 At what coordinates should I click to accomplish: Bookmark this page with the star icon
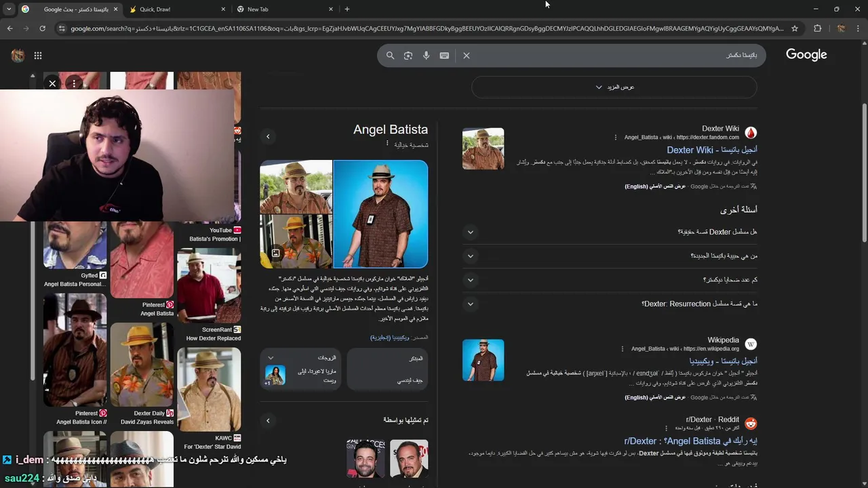tap(795, 28)
